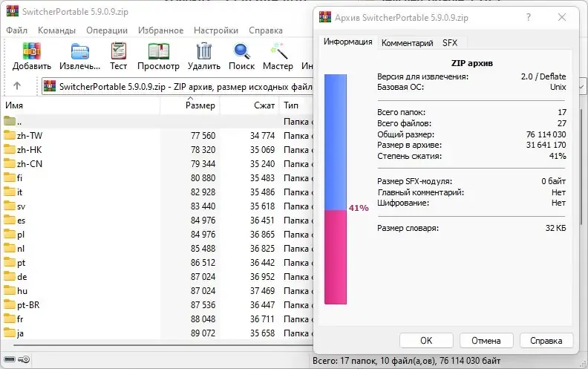
Task: Sort by the Сжат column header
Action: (249, 105)
